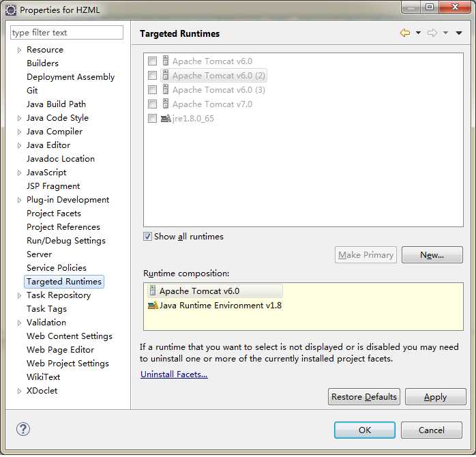Screen dimensions: 476x457
Task: Click server icon beside Apache Tomcat v6.0 (3)
Action: (166, 89)
